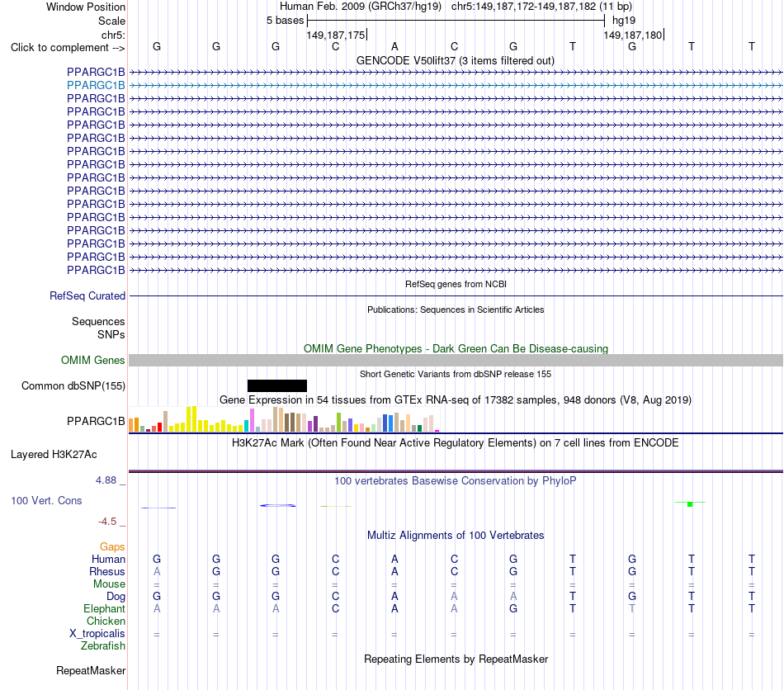Screen dimensions: 784x690
Task: Click the light-blue PPARGC1B transcript label
Action: [96, 86]
